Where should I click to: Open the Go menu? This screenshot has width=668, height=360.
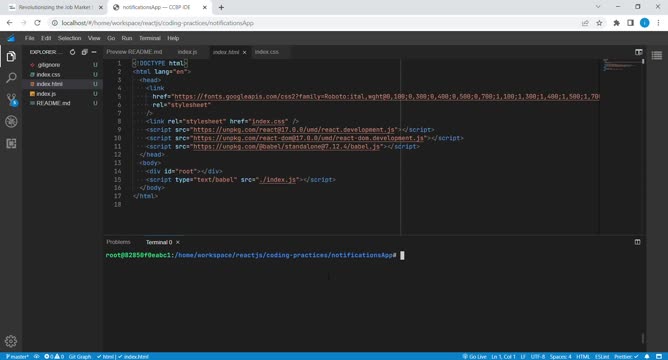coord(111,38)
